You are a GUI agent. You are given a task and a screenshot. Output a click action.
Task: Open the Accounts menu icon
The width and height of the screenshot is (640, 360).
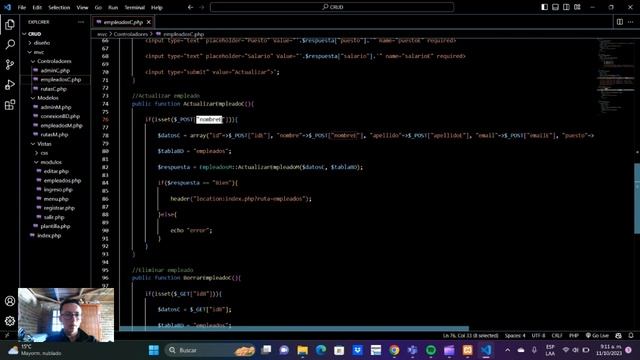[10, 301]
